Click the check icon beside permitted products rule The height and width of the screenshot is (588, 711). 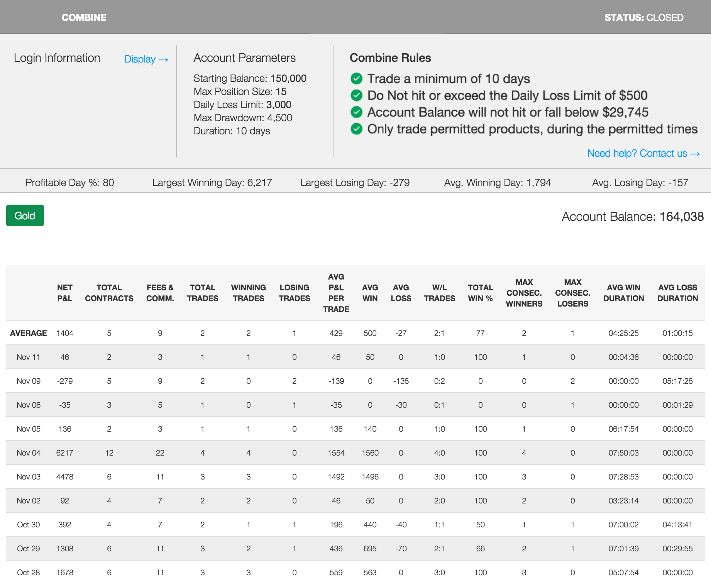coord(356,129)
